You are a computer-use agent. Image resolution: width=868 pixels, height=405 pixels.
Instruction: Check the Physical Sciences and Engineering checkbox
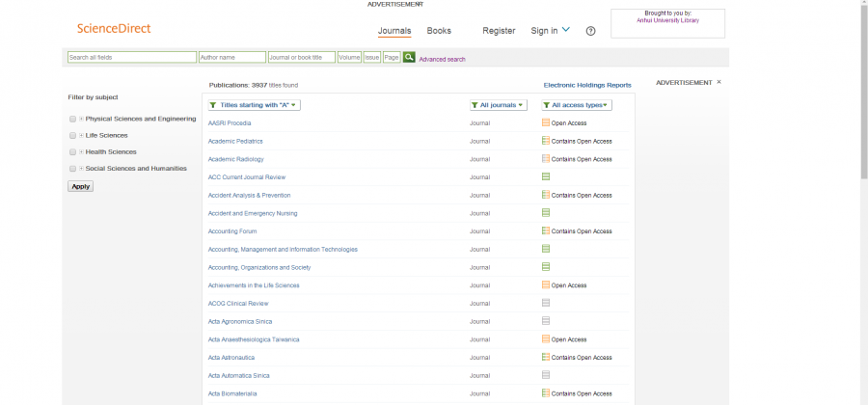73,119
